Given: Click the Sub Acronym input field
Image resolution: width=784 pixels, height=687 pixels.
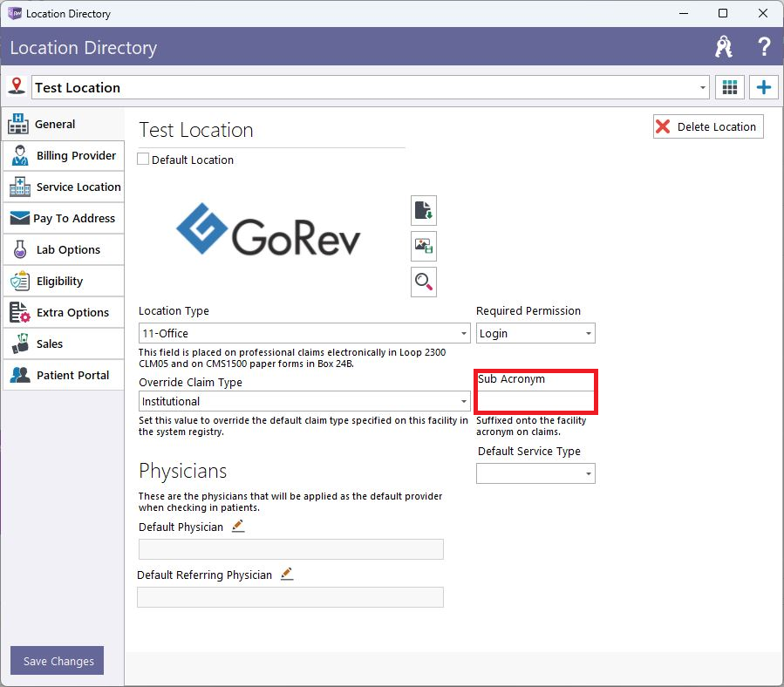Looking at the screenshot, I should [x=535, y=401].
